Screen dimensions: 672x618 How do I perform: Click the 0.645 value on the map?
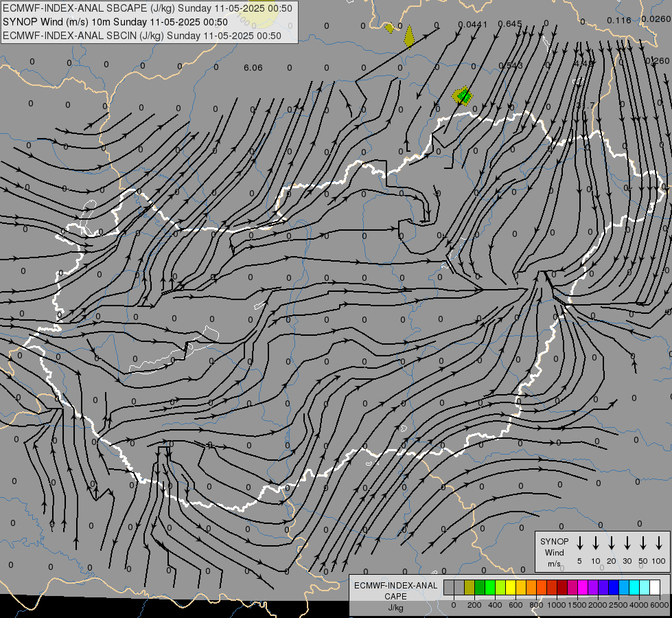510,24
